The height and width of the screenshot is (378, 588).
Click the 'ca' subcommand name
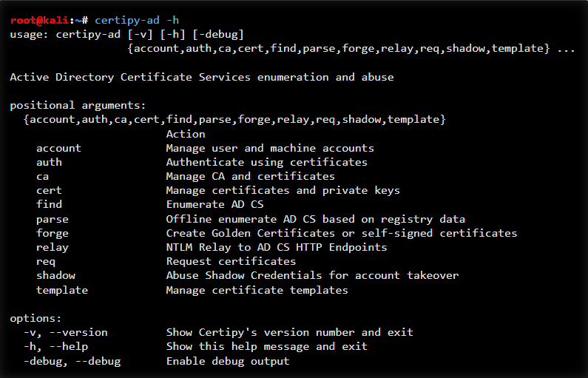[42, 177]
